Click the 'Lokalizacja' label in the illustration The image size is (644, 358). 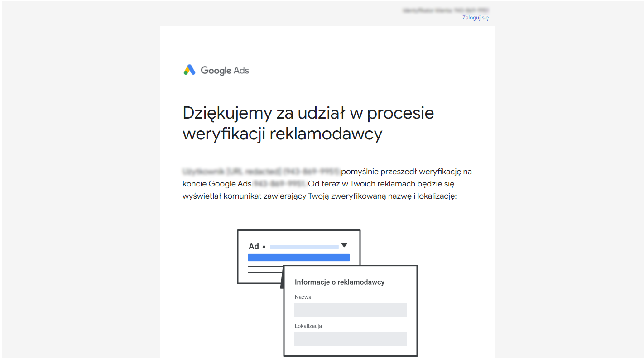point(308,326)
